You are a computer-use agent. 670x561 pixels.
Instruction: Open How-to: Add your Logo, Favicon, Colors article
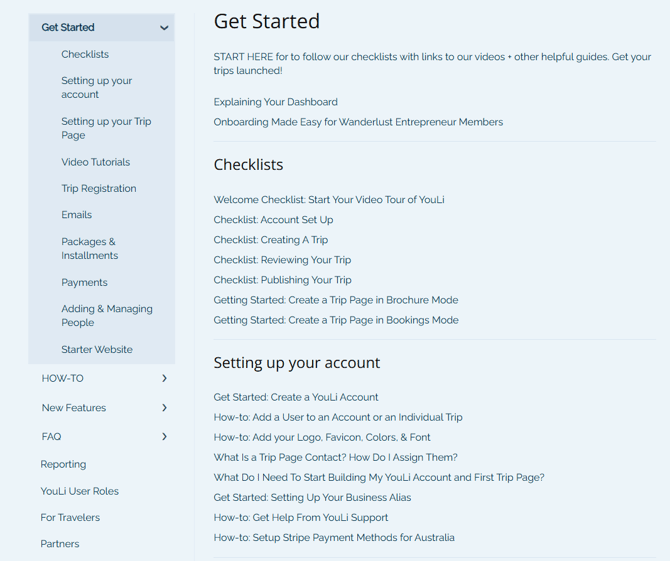[322, 437]
